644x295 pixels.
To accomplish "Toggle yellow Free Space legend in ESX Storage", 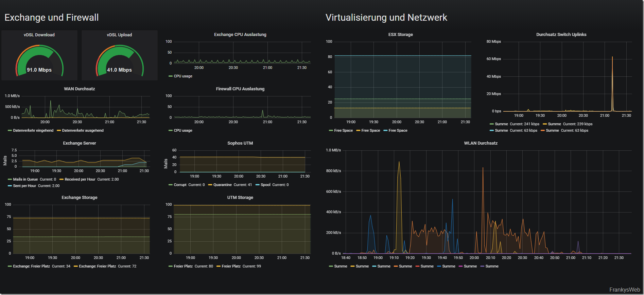I will click(370, 130).
